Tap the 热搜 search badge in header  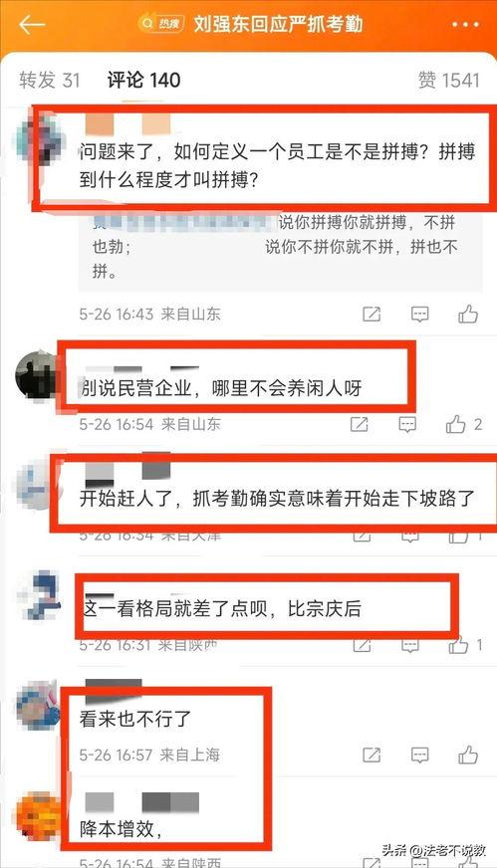tap(161, 24)
